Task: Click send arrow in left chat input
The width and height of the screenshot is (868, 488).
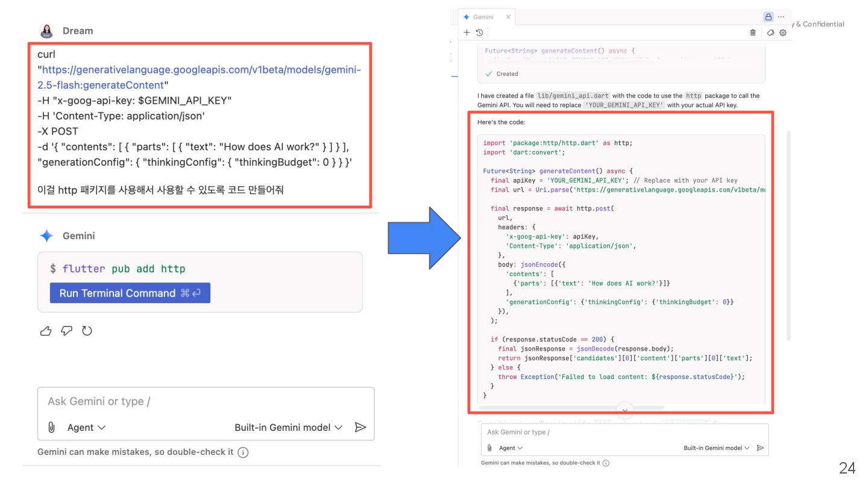Action: (x=360, y=427)
